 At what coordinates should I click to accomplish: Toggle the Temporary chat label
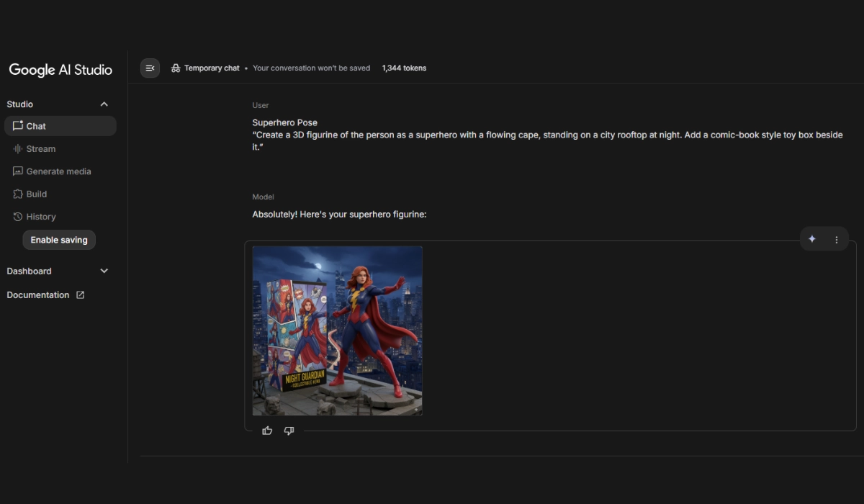[212, 68]
